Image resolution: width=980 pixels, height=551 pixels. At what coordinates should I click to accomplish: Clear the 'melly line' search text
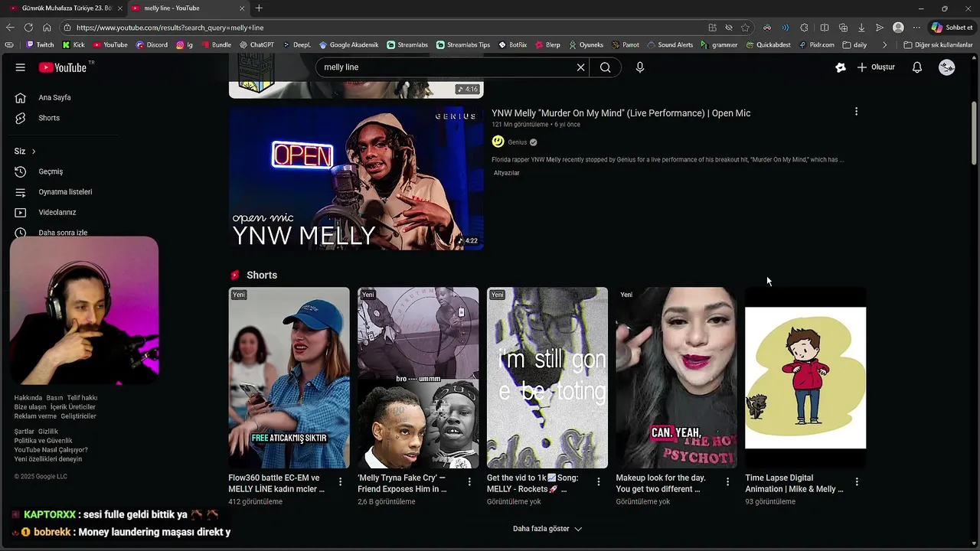[x=580, y=67]
